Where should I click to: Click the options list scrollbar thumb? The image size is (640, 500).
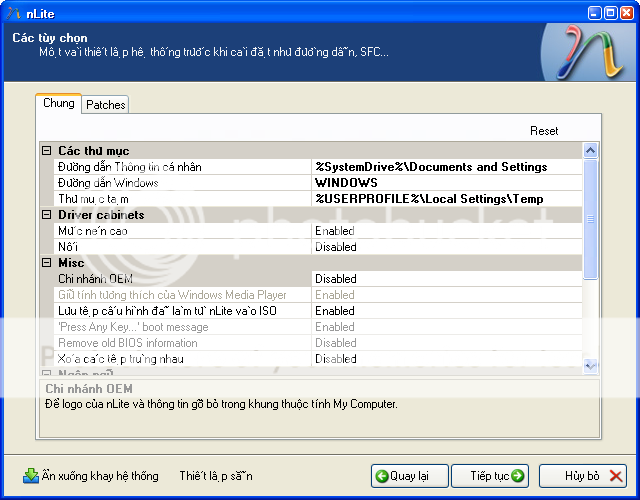click(590, 220)
